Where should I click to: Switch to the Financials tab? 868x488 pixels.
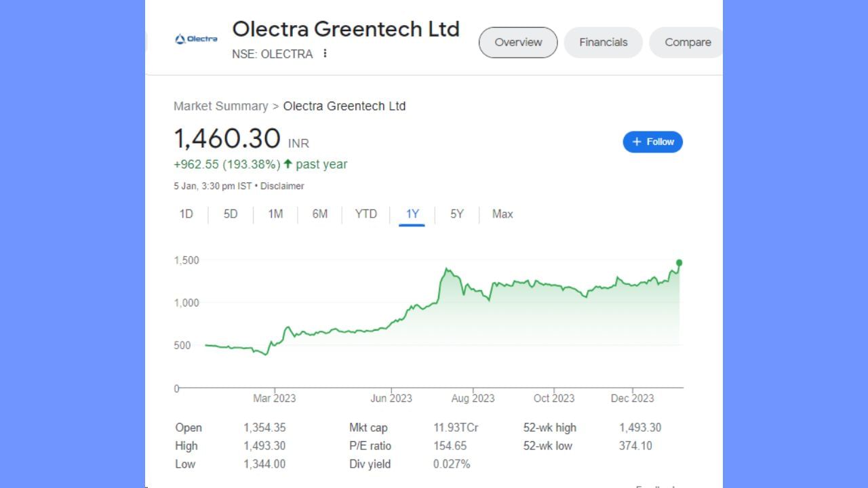tap(603, 42)
